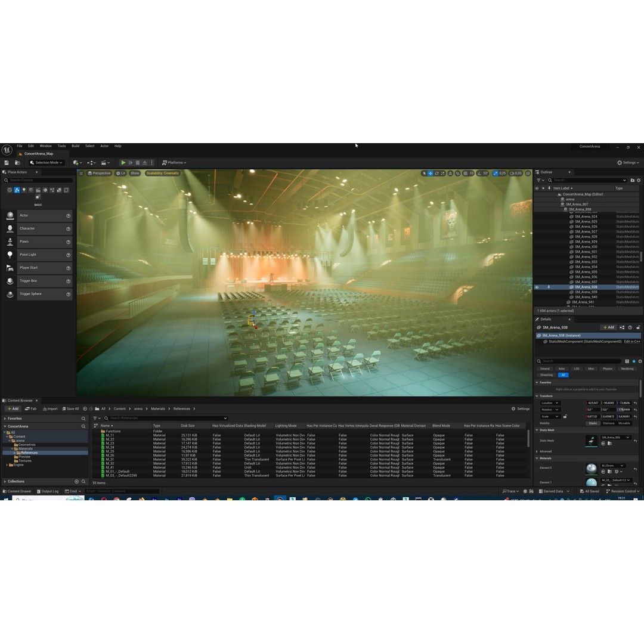644x644 pixels.
Task: Toggle surface snapping icon in viewport
Action: (x=457, y=174)
